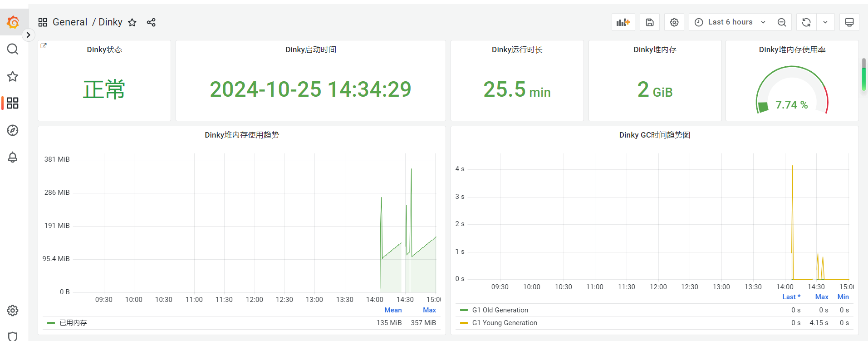Click the 2 GiB heap memory value
Viewport: 868px width, 341px height.
(655, 89)
